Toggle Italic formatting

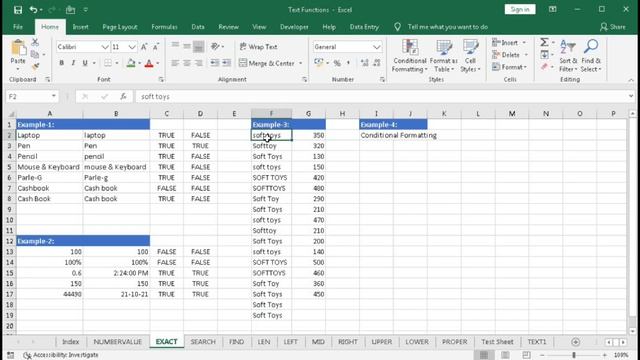[73, 63]
